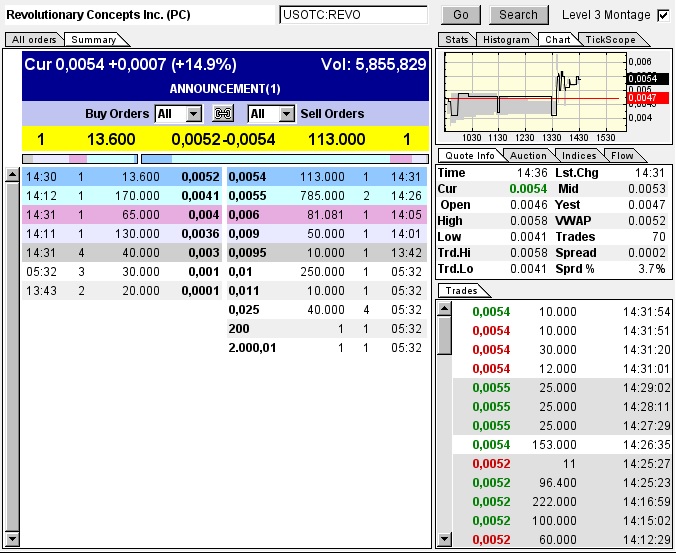Select sell order at price 0,025
676x553 pixels.
tap(327, 309)
